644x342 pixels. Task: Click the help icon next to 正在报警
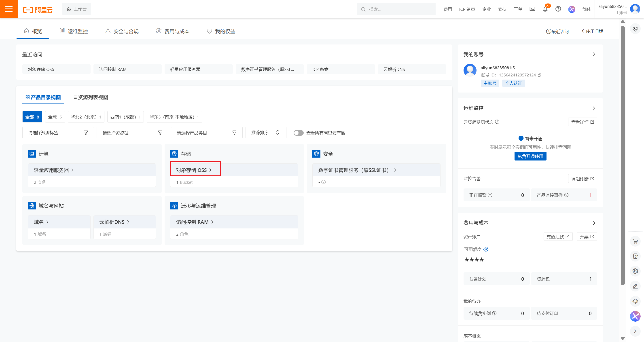coord(490,195)
